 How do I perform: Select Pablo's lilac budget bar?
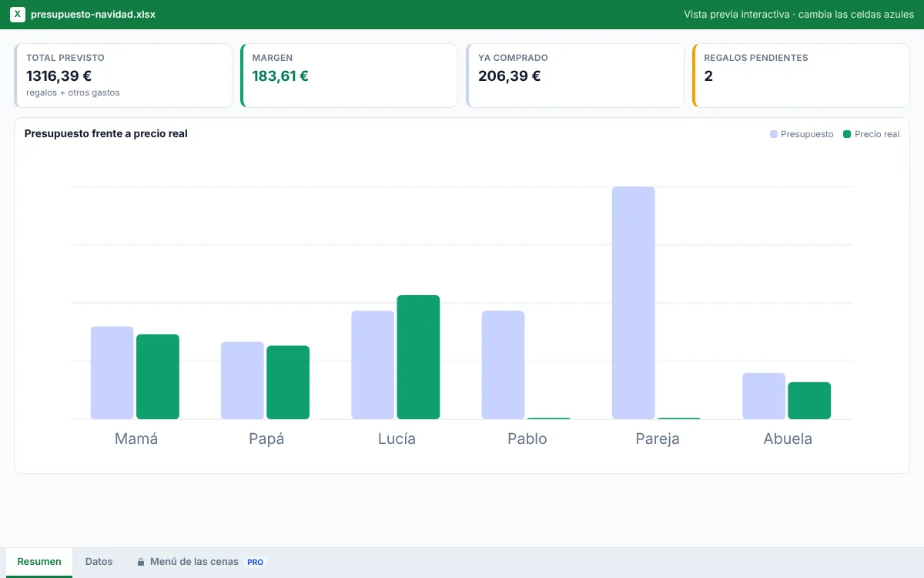pos(503,365)
